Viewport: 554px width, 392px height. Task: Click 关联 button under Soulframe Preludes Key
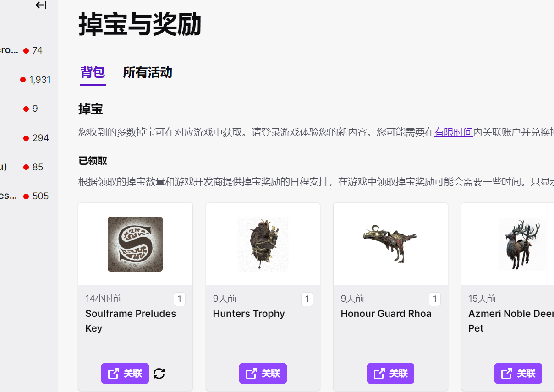tap(125, 374)
